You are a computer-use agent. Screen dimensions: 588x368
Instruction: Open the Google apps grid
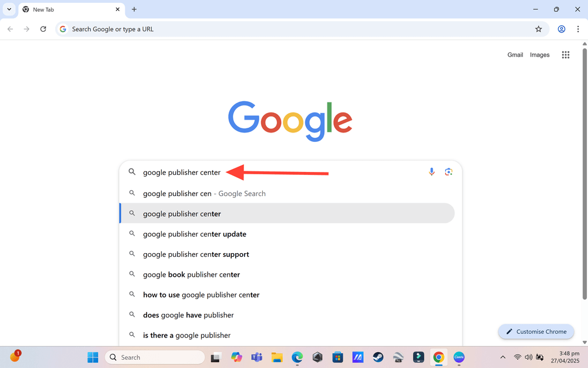566,55
